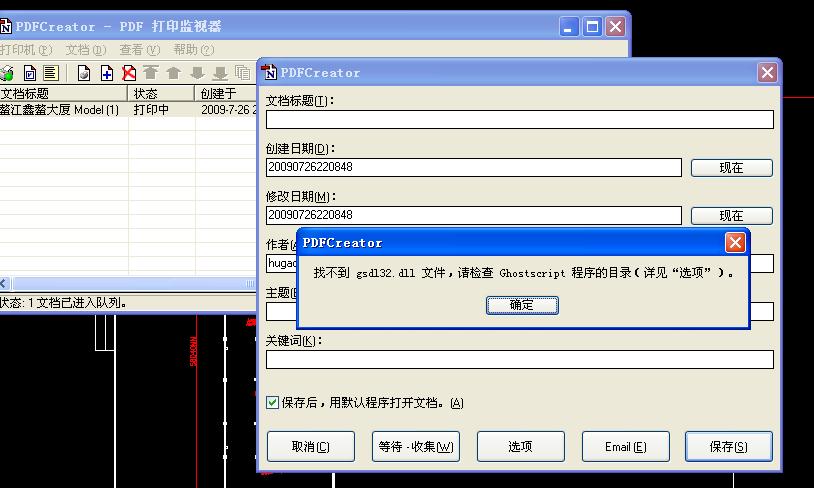Click 现在 button next to 修改日期

[x=731, y=215]
